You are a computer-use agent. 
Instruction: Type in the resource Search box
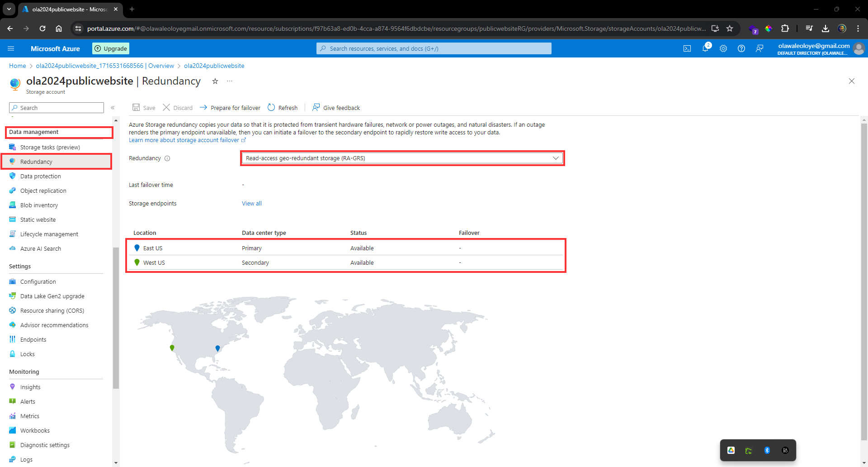click(x=56, y=108)
